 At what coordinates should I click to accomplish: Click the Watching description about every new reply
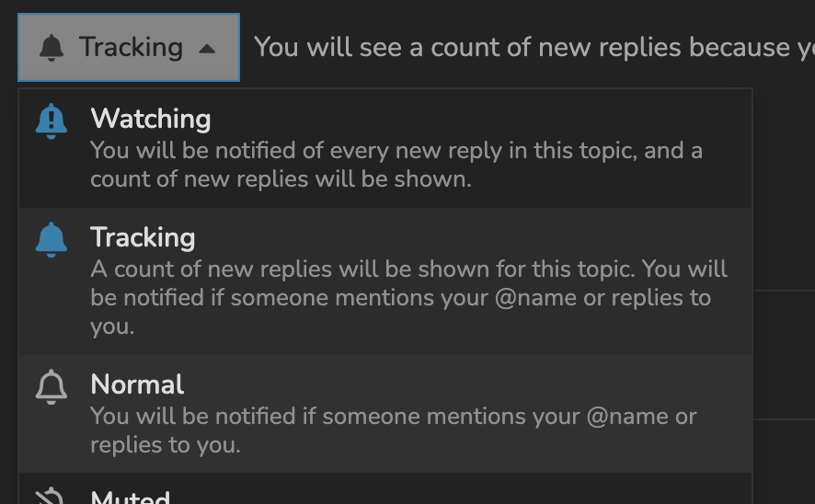coord(396,165)
